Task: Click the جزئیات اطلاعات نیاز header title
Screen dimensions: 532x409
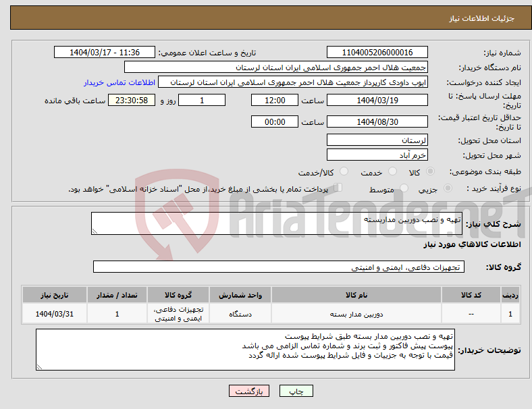Action: [x=482, y=18]
